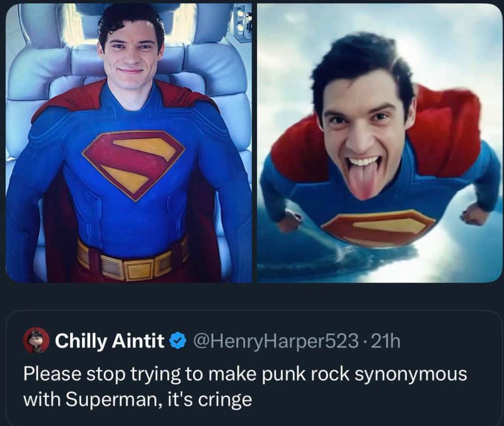The image size is (504, 426).
Task: Click the chest emblem in the right photo
Action: click(378, 228)
